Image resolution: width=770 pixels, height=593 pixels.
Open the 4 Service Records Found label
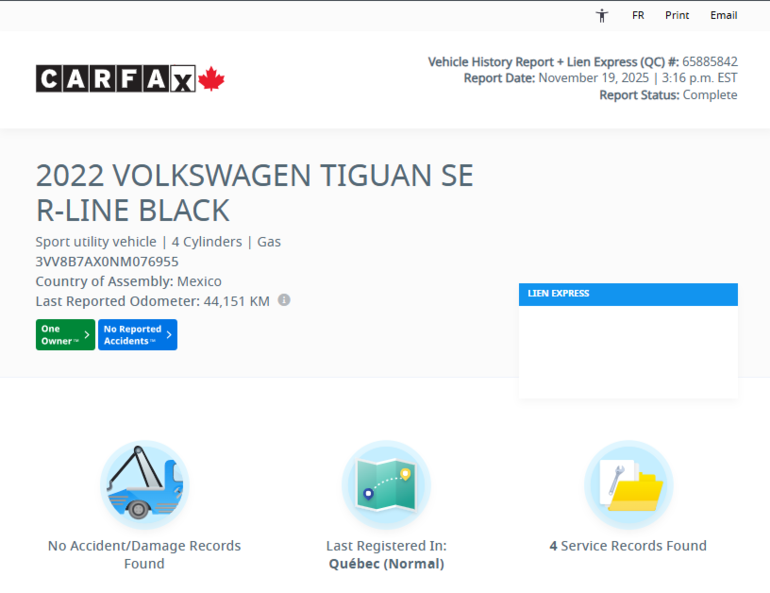(628, 546)
